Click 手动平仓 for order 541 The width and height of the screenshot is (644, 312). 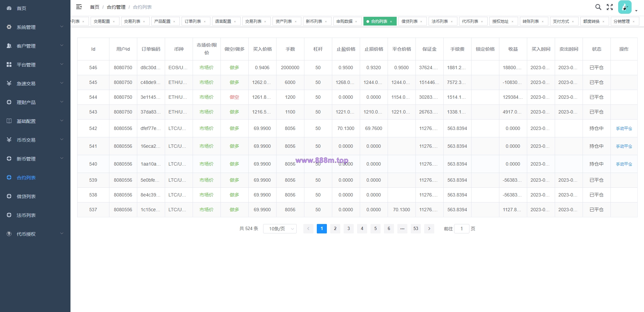click(624, 146)
